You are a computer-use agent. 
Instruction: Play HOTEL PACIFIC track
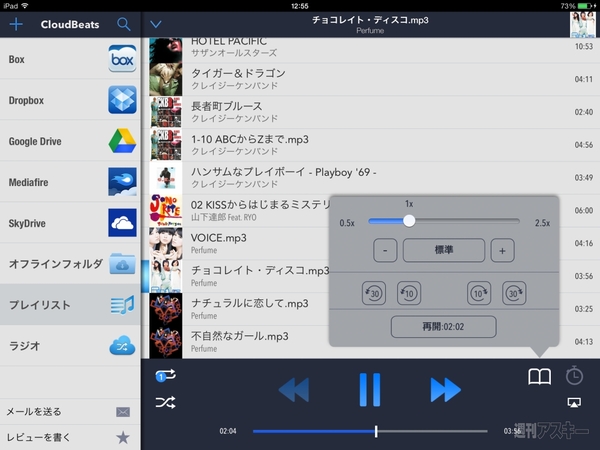370,50
